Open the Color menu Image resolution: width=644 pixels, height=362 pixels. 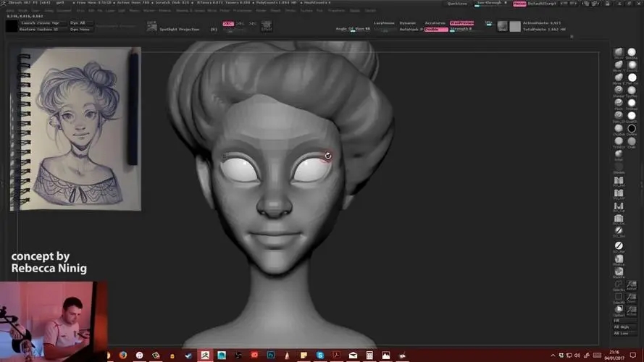coord(35,11)
